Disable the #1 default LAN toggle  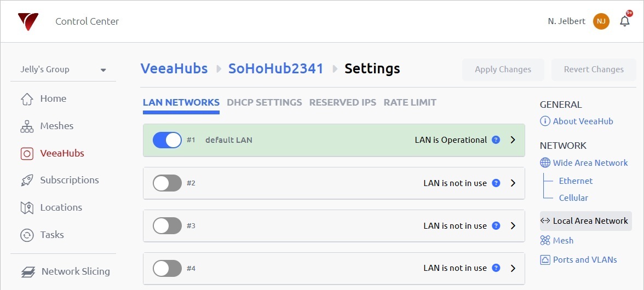(167, 140)
